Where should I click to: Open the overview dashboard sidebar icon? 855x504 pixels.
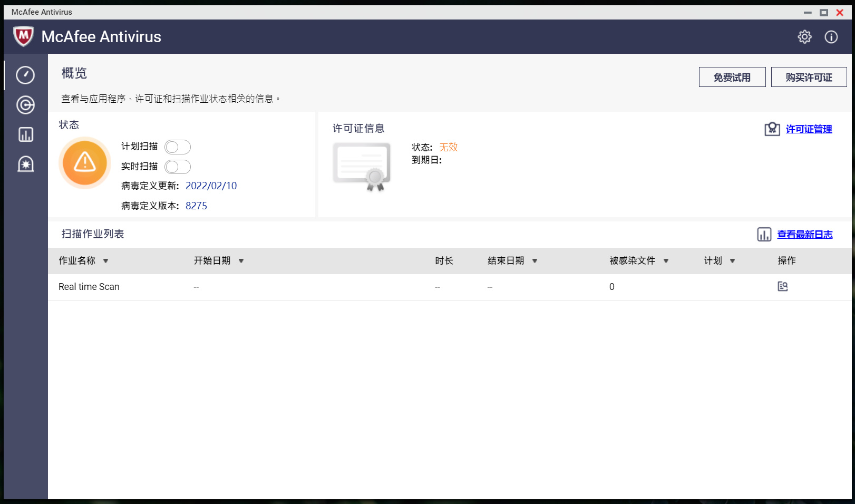click(25, 75)
